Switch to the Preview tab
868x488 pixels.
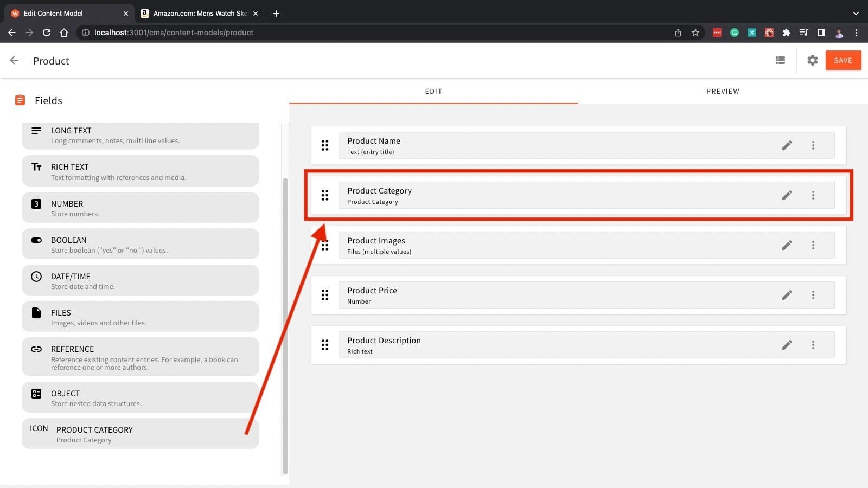pyautogui.click(x=723, y=91)
